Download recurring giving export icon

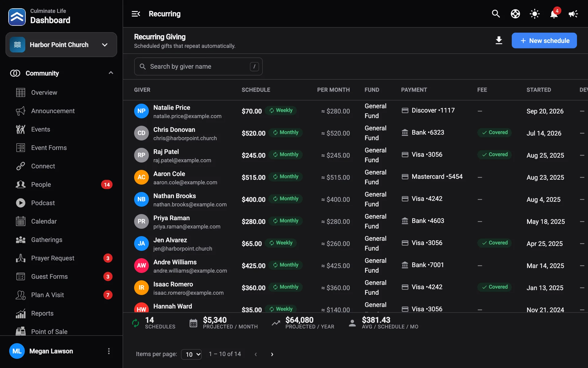[499, 40]
